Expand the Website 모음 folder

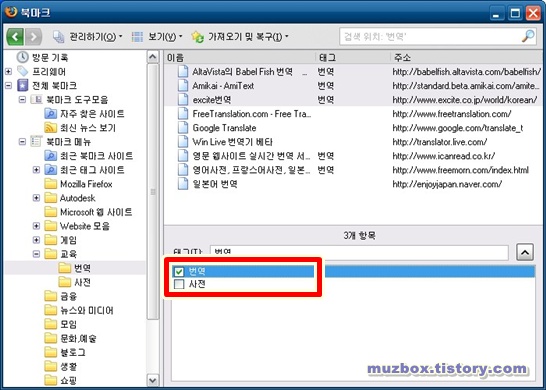[x=36, y=226]
